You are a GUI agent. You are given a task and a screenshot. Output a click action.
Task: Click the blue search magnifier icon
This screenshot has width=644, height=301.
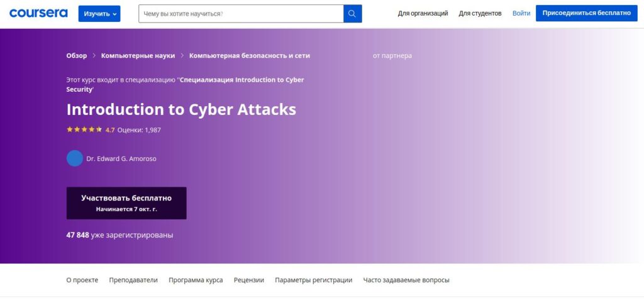[x=353, y=14]
